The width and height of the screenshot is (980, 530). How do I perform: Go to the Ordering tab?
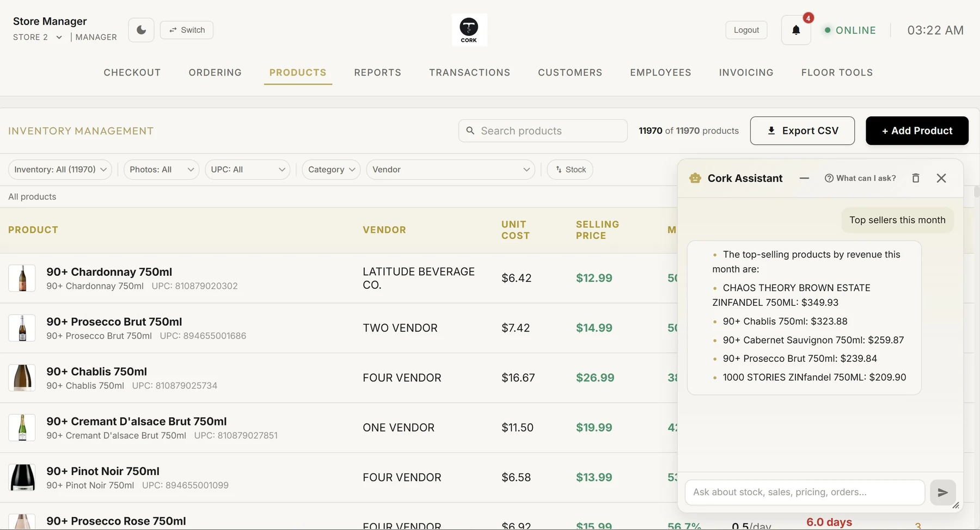pos(215,72)
